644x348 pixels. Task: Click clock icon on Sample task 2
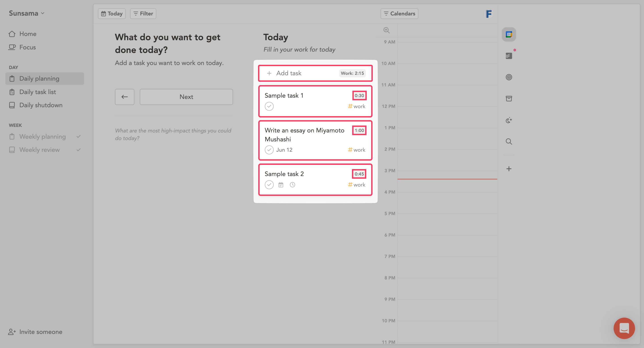pos(292,185)
